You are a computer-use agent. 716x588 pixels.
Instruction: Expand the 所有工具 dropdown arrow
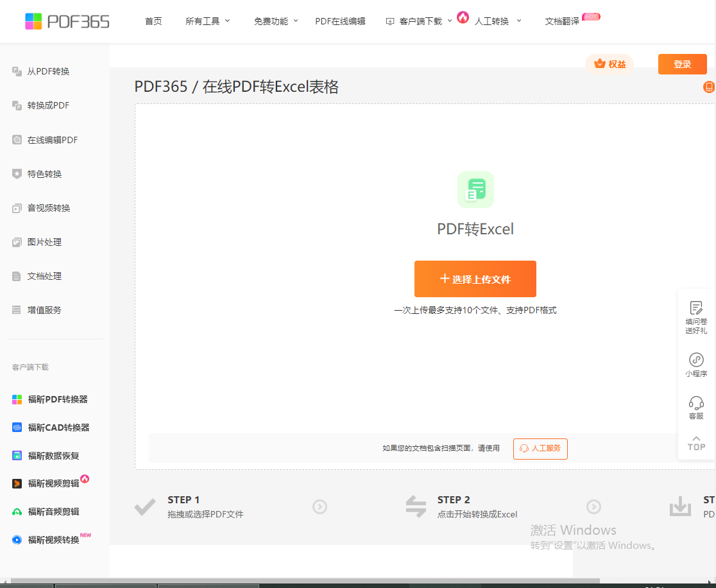(x=227, y=21)
